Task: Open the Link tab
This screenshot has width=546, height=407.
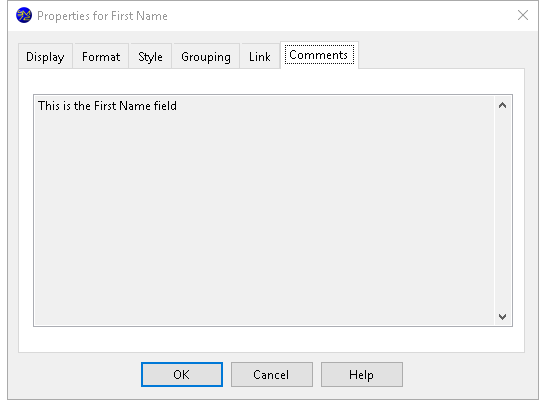Action: coord(259,56)
